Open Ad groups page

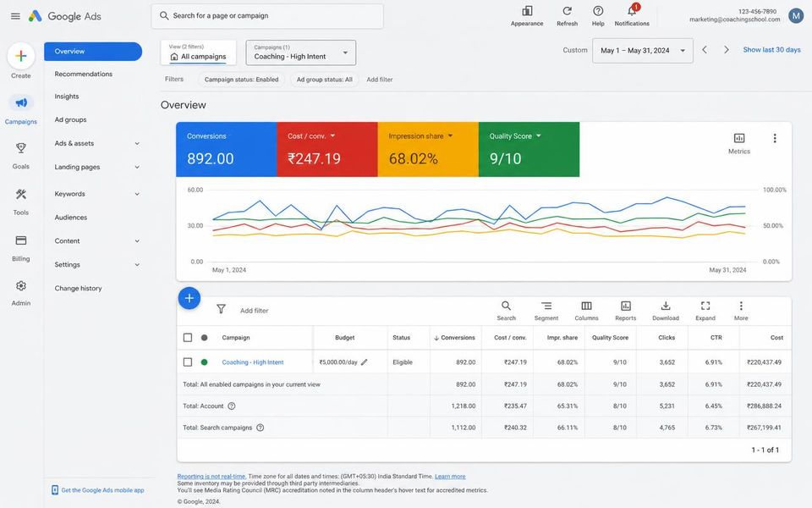pos(70,119)
